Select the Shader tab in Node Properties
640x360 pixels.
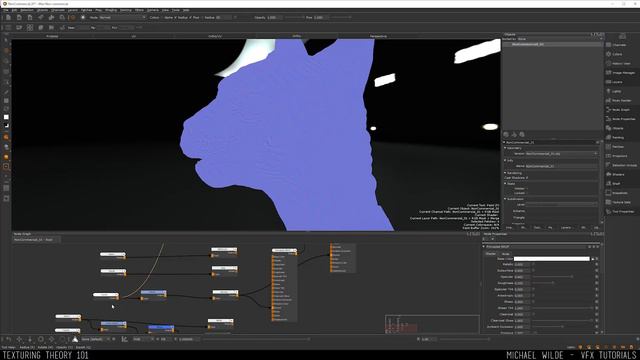tap(491, 254)
